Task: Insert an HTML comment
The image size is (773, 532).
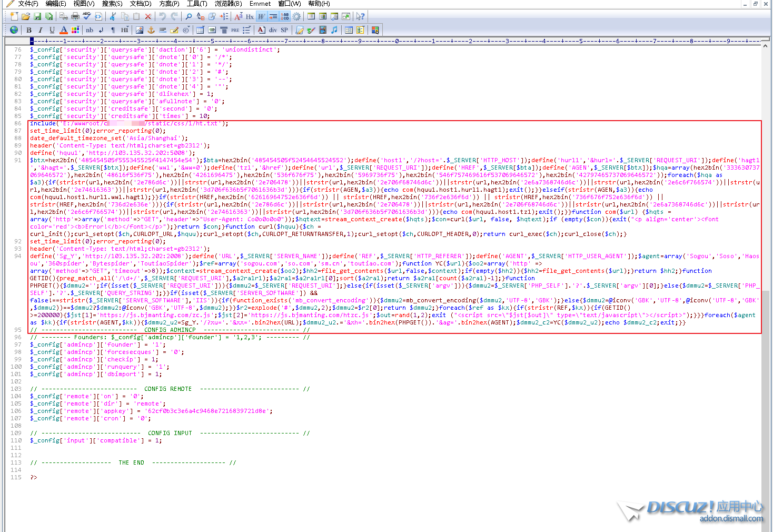Action: pyautogui.click(x=174, y=30)
